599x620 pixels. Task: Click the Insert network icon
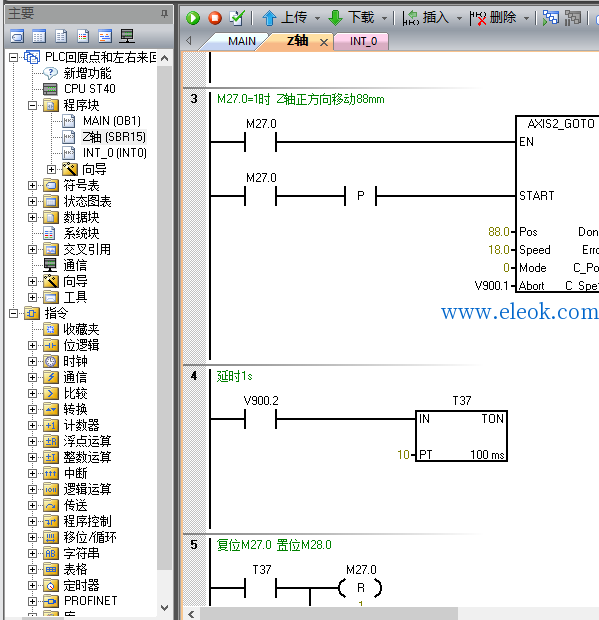click(411, 18)
